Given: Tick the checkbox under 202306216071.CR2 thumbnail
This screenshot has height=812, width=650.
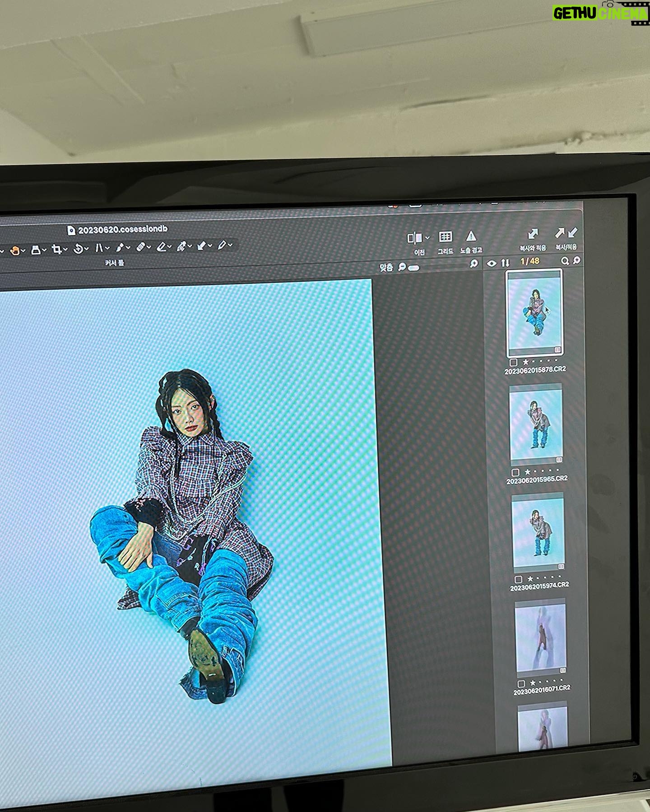Looking at the screenshot, I should pyautogui.click(x=521, y=684).
